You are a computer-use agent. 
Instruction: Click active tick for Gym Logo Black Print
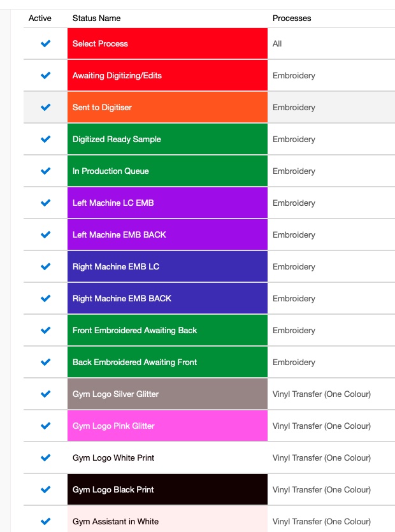point(45,489)
